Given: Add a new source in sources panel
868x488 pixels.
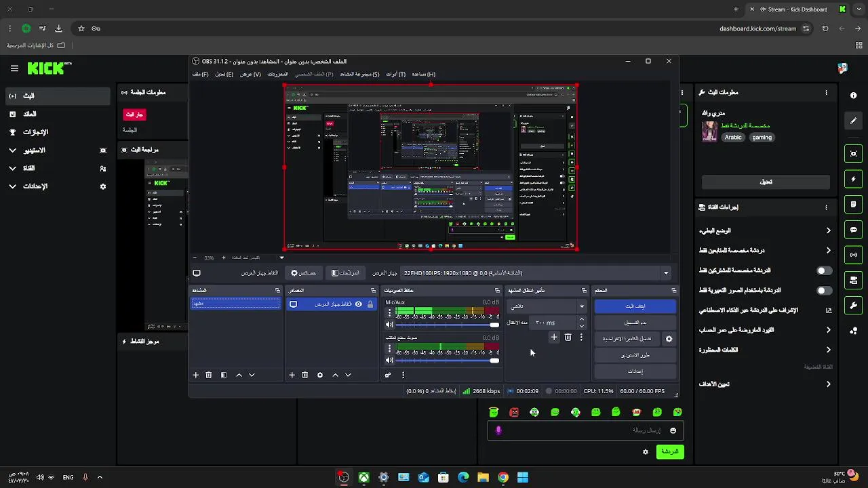Looking at the screenshot, I should pos(292,375).
